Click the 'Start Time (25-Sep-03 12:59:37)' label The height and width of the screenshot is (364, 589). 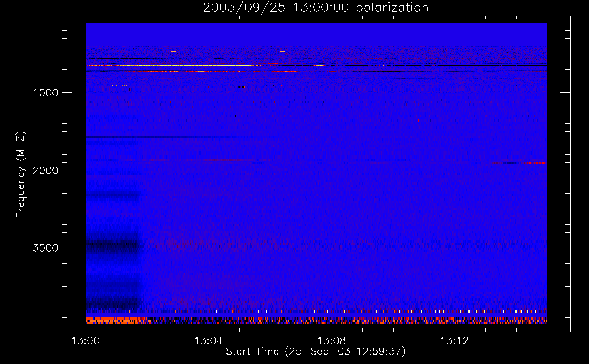coord(316,352)
